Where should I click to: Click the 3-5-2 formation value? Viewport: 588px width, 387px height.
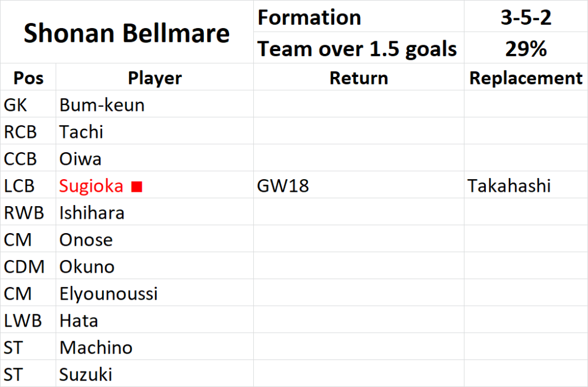tap(526, 17)
